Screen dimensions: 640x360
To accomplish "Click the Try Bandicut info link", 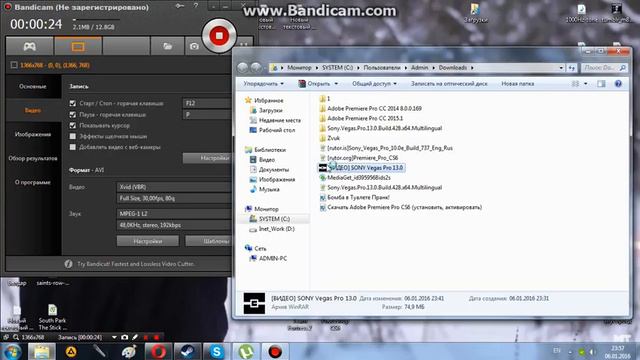I will (x=136, y=264).
